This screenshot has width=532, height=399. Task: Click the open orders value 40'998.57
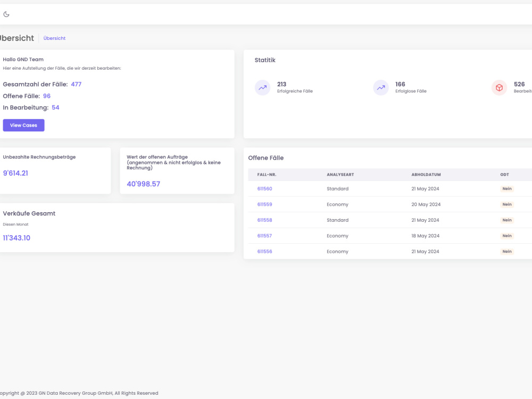tap(143, 184)
